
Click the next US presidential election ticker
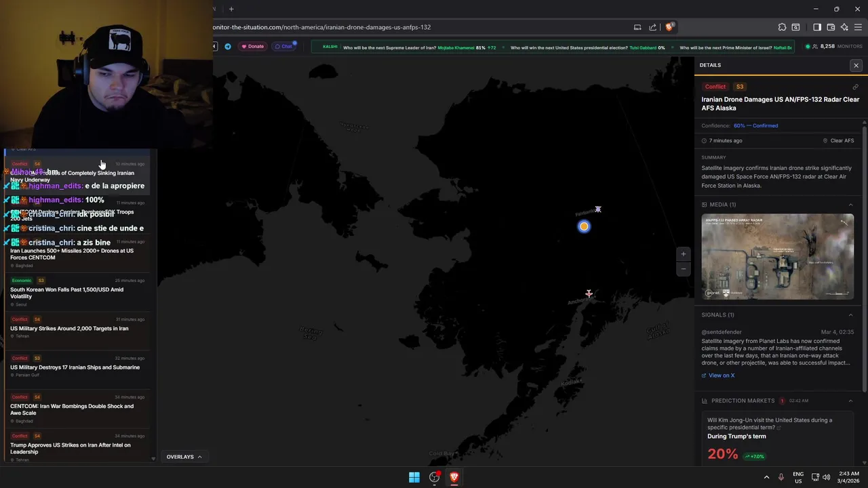(x=587, y=47)
